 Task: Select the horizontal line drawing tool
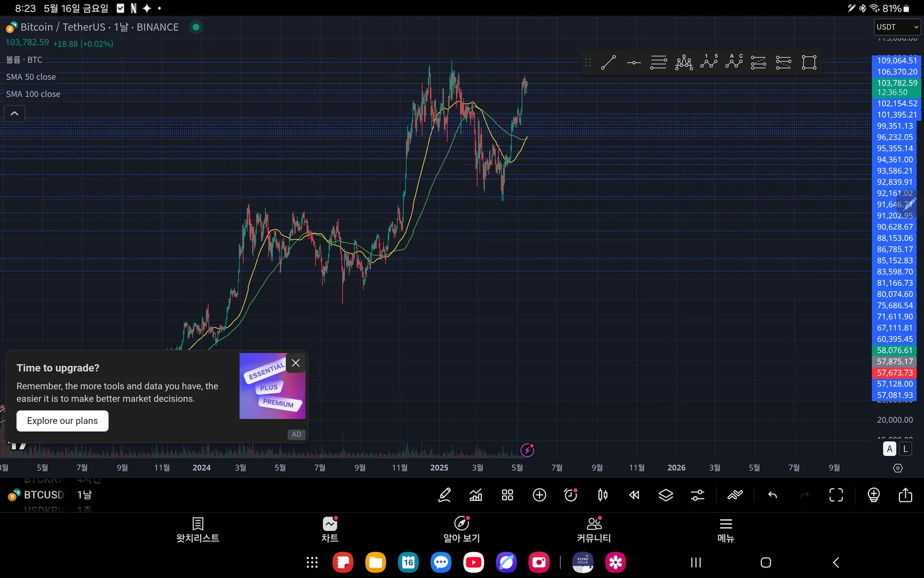pos(633,63)
